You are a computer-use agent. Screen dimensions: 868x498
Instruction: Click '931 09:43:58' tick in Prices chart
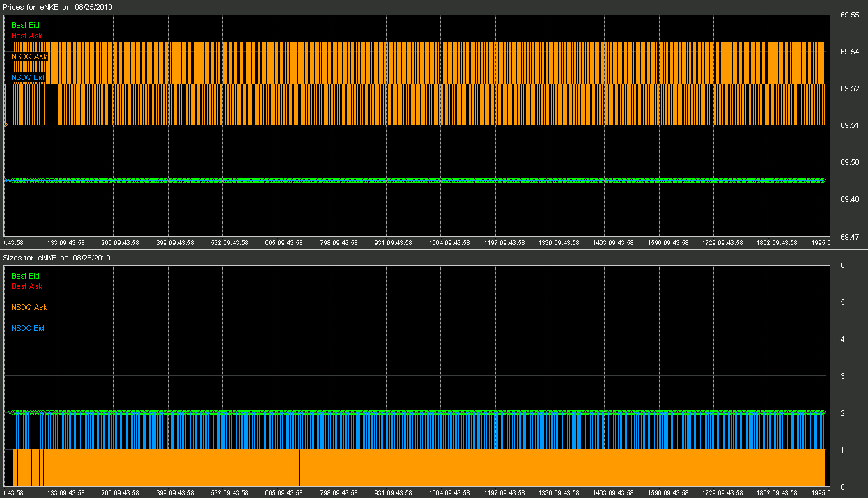pyautogui.click(x=393, y=243)
